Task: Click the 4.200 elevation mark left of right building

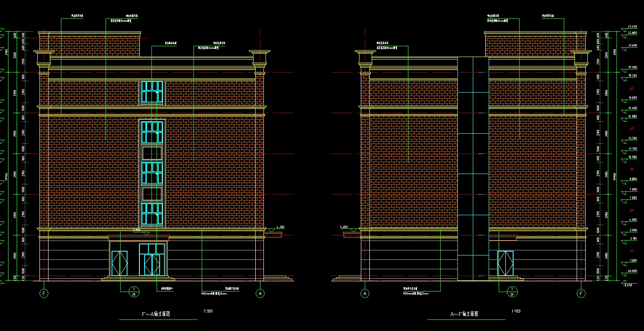Action: pos(344,227)
